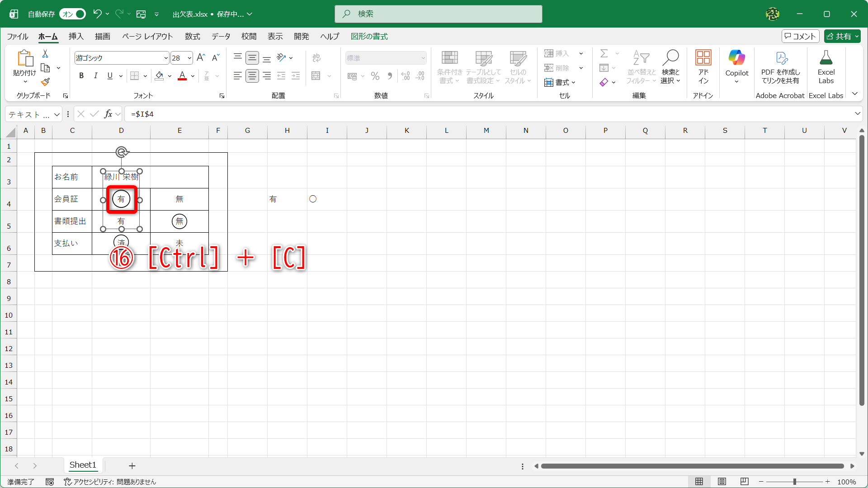Viewport: 868px width, 488px height.
Task: Turn off the AutoSave (自動保存) toggle
Action: (x=72, y=14)
